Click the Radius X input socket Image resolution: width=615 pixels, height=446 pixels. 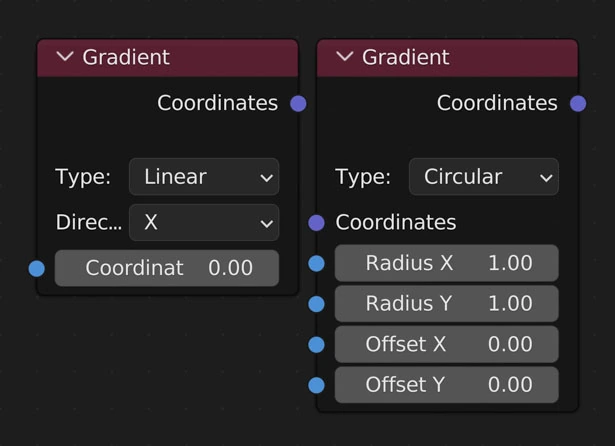coord(317,264)
